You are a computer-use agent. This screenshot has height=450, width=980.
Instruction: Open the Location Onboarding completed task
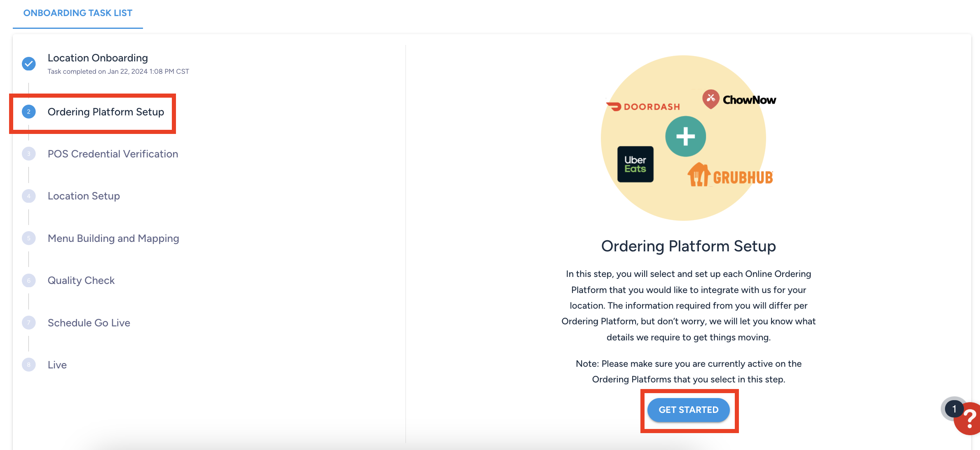coord(97,58)
